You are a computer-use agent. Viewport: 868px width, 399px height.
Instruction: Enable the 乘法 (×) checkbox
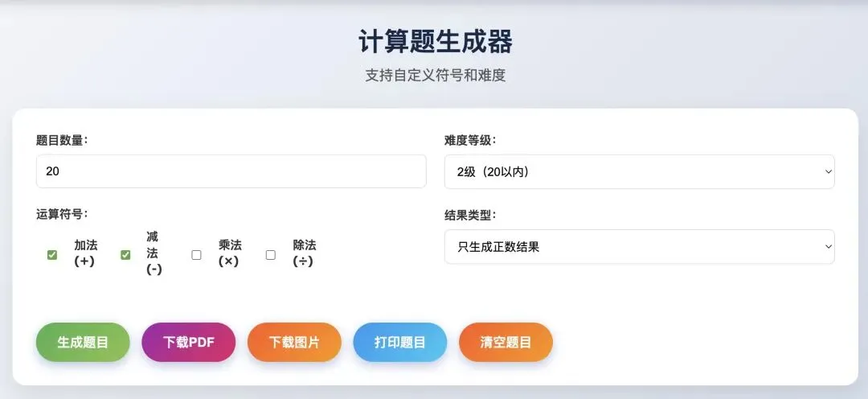[x=196, y=255]
